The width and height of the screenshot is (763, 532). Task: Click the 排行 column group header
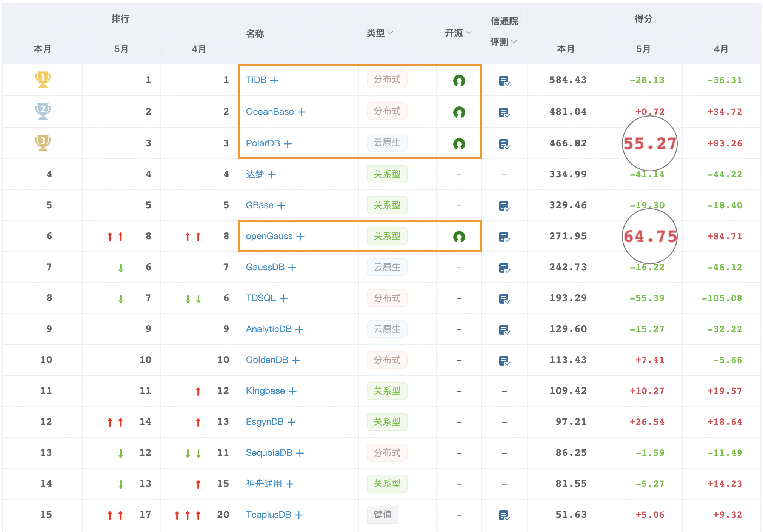(120, 18)
